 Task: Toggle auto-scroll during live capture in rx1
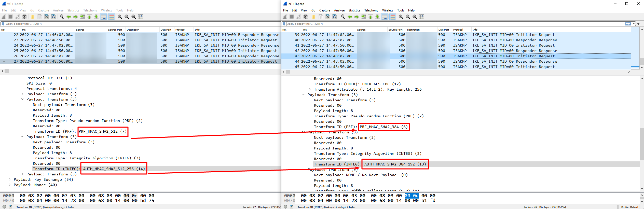coord(385,17)
